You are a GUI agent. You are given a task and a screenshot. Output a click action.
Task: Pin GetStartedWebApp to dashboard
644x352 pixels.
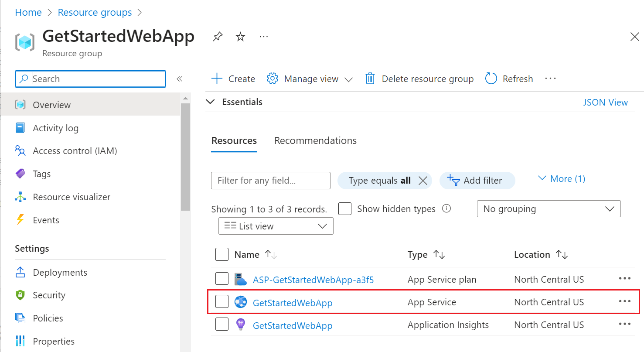tap(217, 37)
